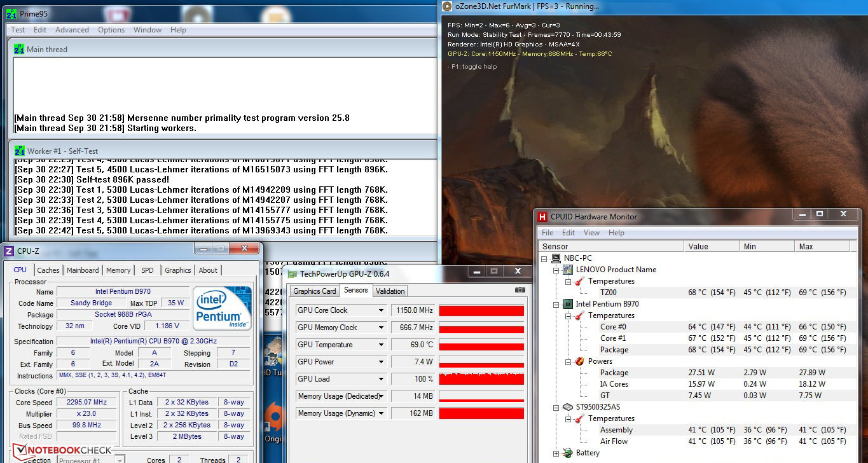This screenshot has height=463, width=868.
Task: Click the ST9500325AS hard drive icon
Action: [568, 407]
